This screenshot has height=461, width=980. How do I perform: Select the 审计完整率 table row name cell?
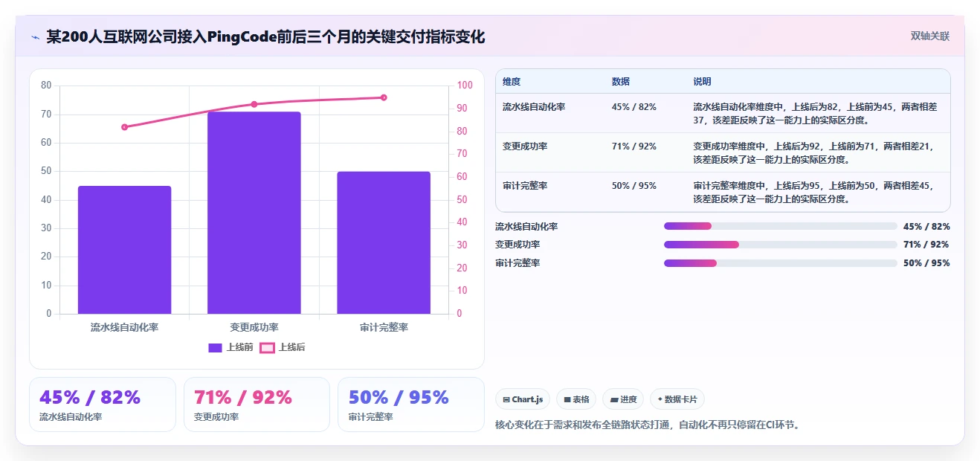(525, 186)
